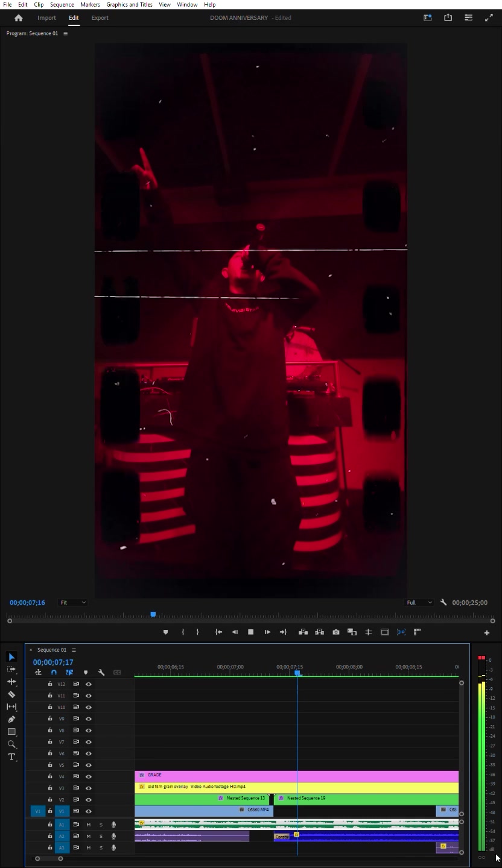Solo audio track A2
The image size is (502, 868).
(x=101, y=837)
